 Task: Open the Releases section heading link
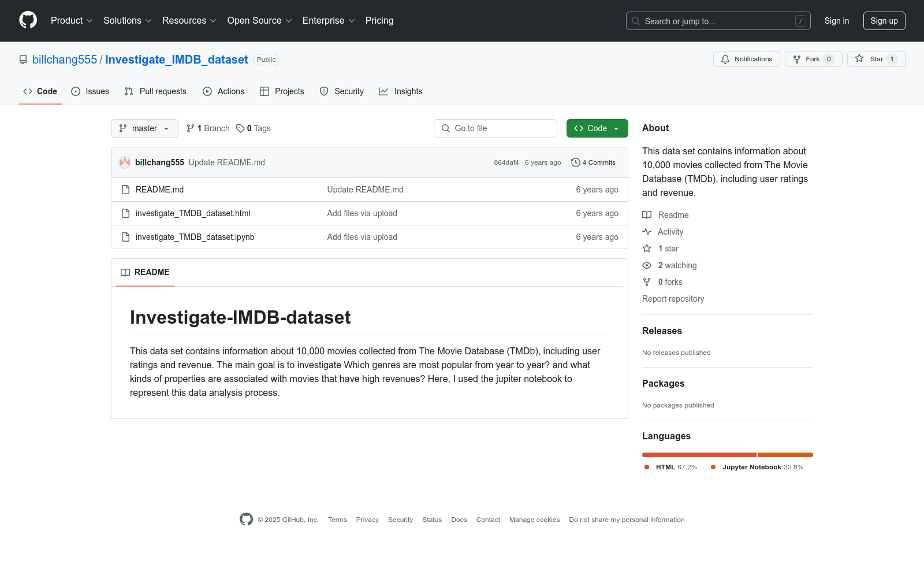pos(662,331)
